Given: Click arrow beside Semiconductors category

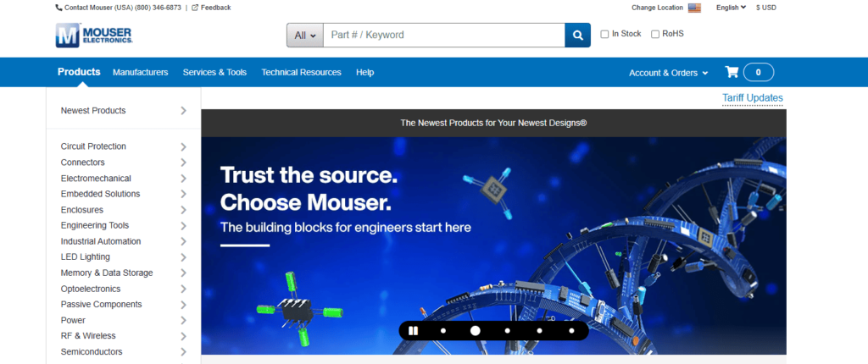Looking at the screenshot, I should (x=183, y=352).
